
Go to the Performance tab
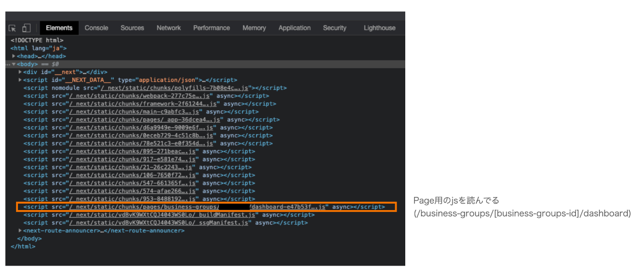click(x=212, y=28)
